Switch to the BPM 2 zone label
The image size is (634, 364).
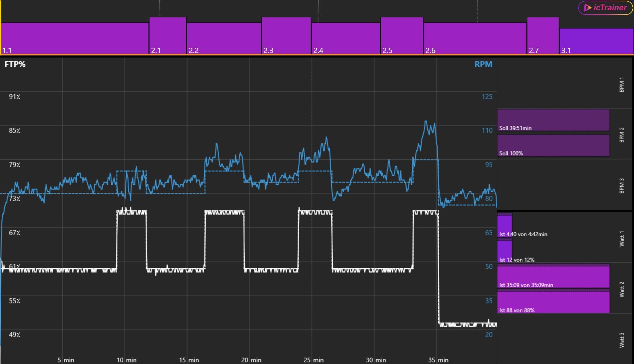pos(621,135)
